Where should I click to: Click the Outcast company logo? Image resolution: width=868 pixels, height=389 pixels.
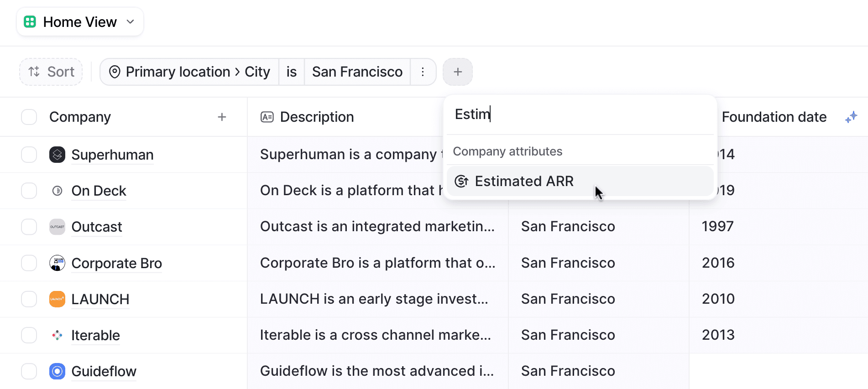coord(57,227)
